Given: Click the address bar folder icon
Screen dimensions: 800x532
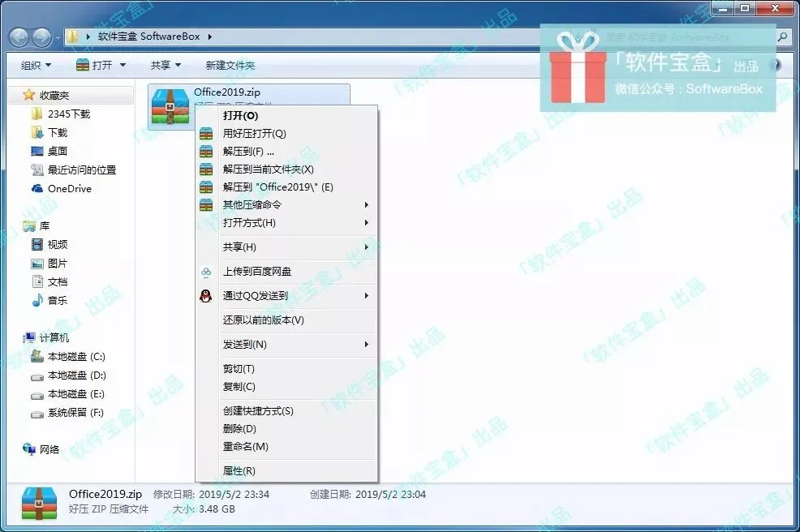Looking at the screenshot, I should tap(73, 36).
